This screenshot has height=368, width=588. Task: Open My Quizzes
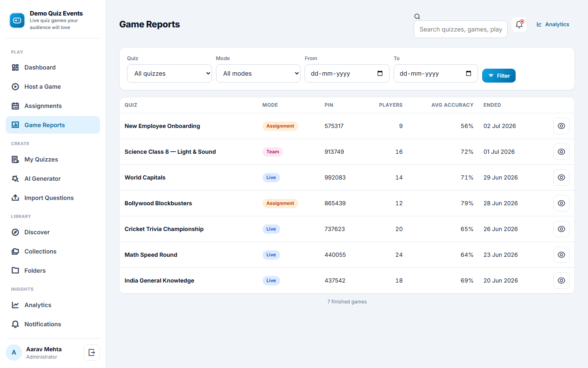pyautogui.click(x=53, y=159)
